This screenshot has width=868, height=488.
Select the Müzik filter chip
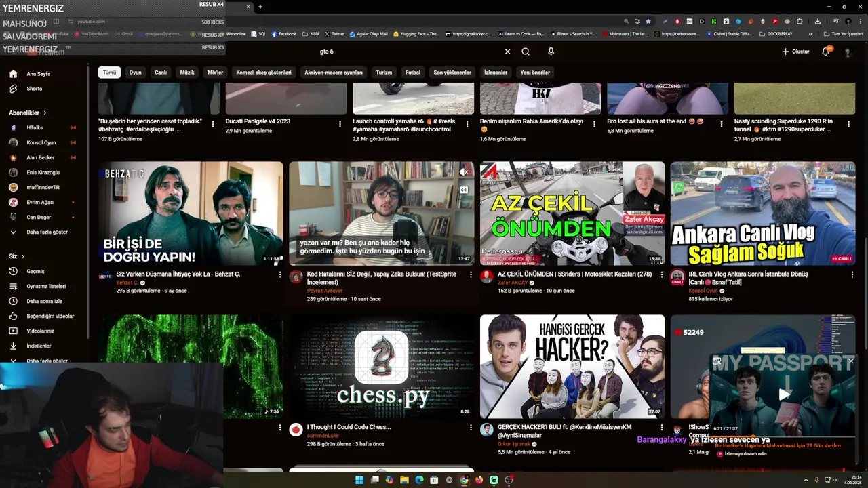click(x=187, y=73)
